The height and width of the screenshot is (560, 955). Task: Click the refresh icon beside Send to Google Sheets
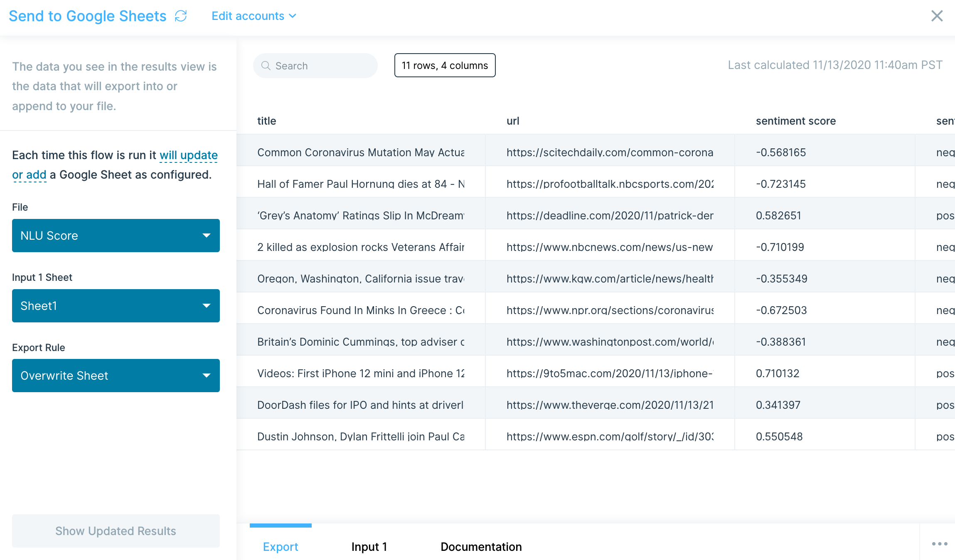[x=181, y=16]
